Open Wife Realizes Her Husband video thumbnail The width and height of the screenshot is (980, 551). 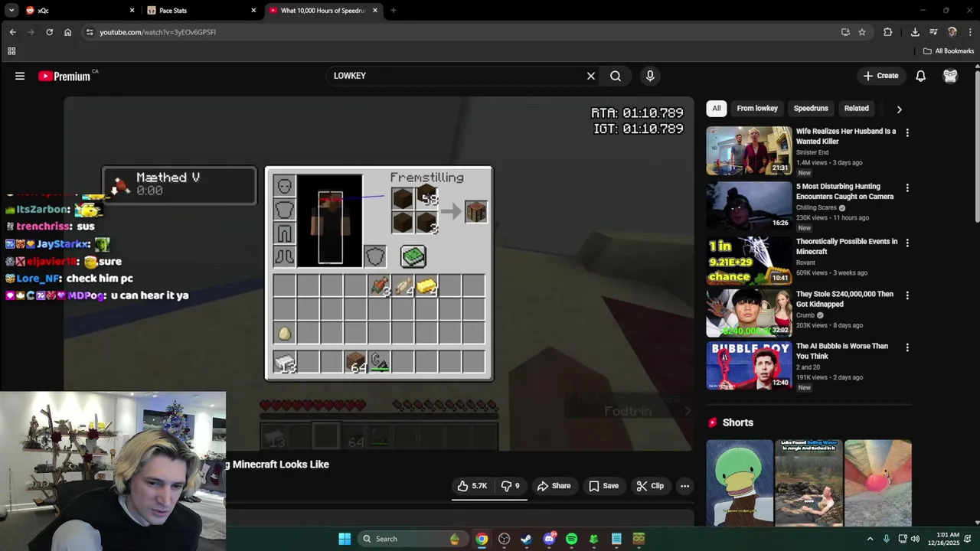[x=749, y=151]
